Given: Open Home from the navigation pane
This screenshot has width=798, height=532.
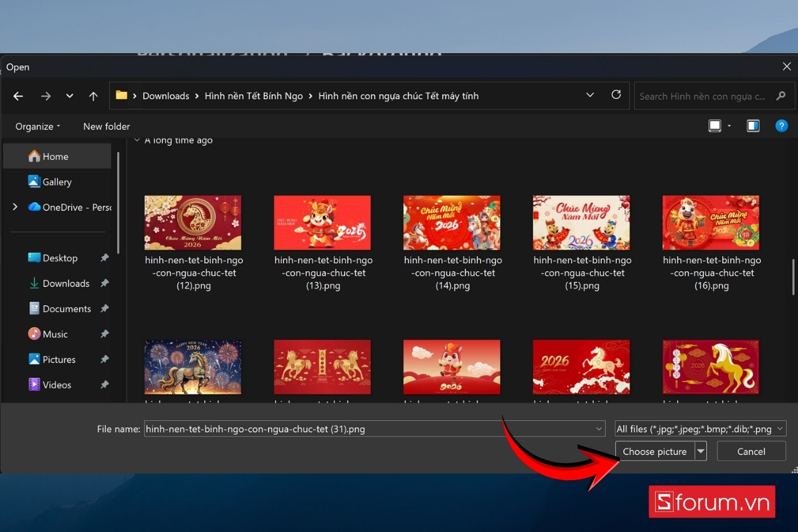Looking at the screenshot, I should click(52, 156).
